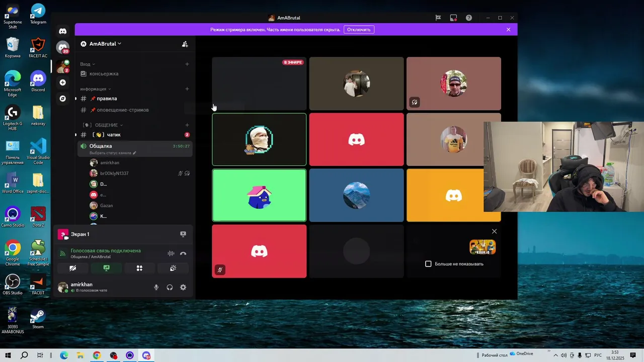Collapse the Вход category
The image size is (644, 362).
[88, 64]
